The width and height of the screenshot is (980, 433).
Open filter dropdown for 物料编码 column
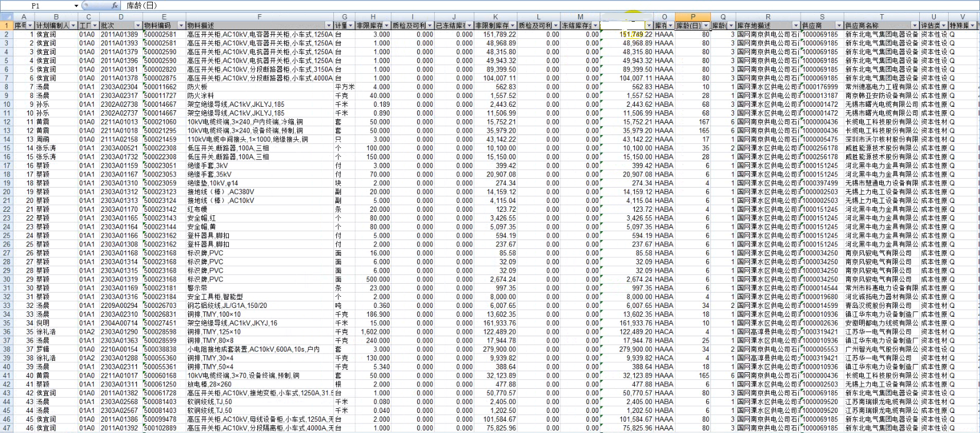coord(181,25)
